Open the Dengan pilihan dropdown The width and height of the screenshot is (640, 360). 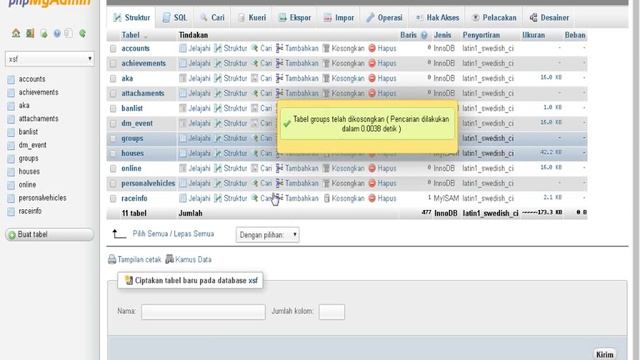267,235
